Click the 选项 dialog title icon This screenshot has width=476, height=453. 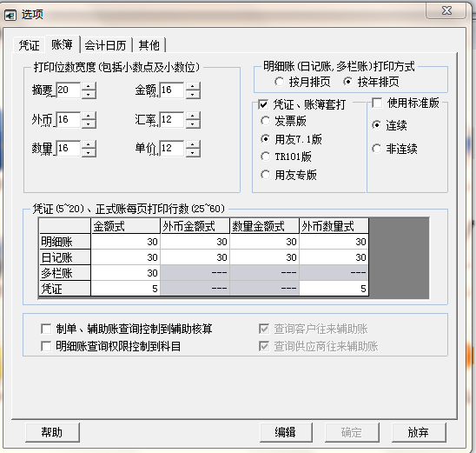pyautogui.click(x=10, y=15)
